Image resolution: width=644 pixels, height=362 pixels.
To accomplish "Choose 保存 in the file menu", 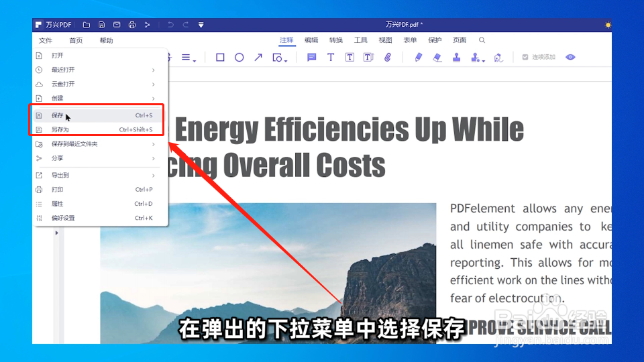I will [100, 115].
